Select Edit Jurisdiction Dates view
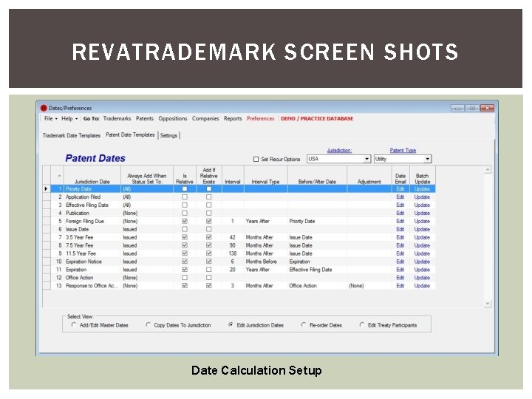 click(231, 324)
